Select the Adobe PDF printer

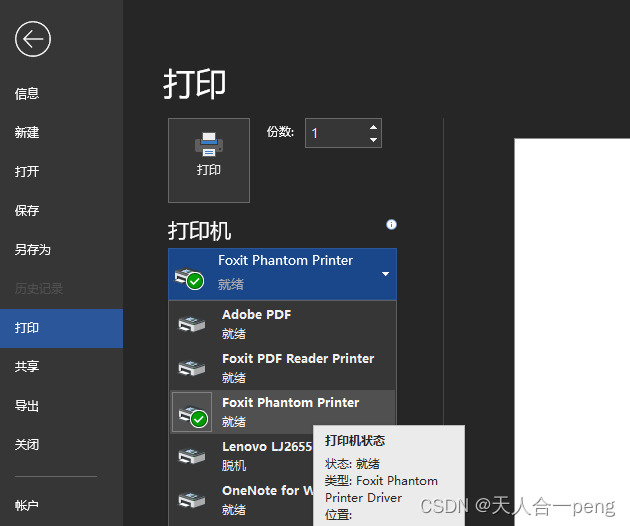click(282, 323)
